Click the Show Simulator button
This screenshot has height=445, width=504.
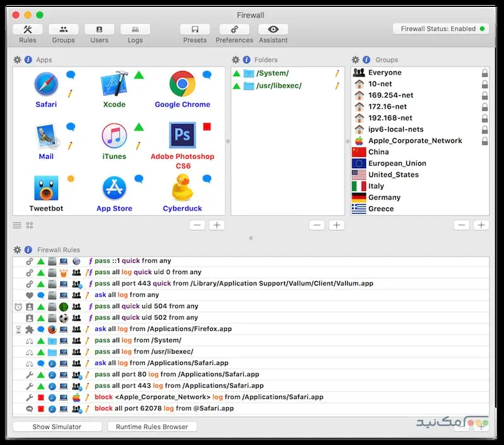point(57,427)
